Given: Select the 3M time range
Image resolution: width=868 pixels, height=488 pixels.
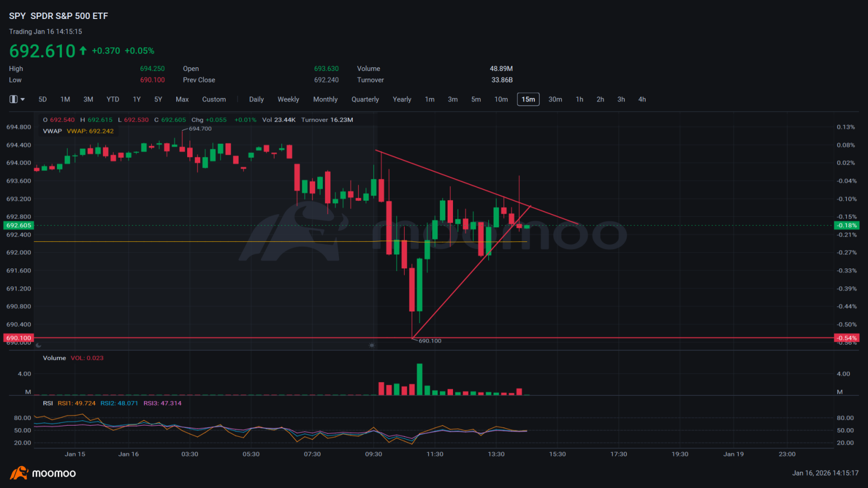Looking at the screenshot, I should click(x=88, y=99).
